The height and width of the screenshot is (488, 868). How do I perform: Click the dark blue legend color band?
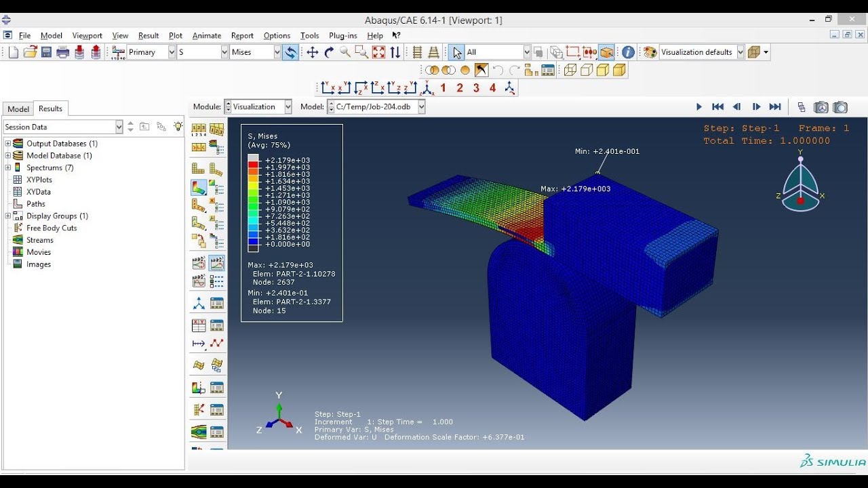(253, 241)
